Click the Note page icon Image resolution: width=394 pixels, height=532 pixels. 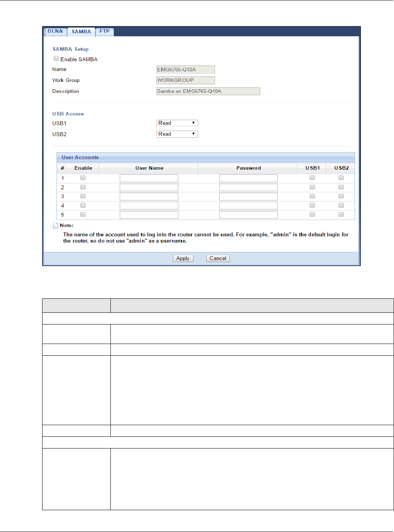click(55, 225)
